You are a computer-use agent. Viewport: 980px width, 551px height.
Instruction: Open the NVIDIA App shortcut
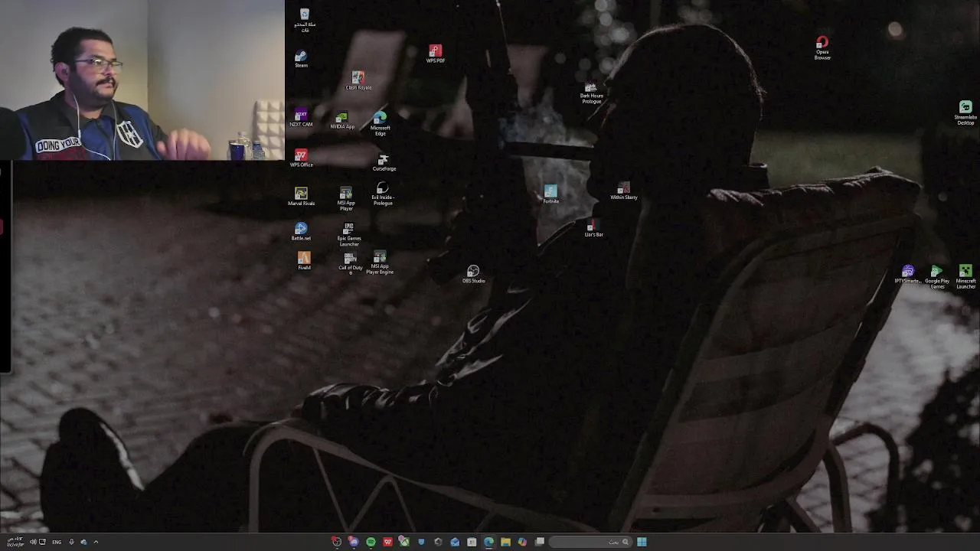pyautogui.click(x=342, y=120)
